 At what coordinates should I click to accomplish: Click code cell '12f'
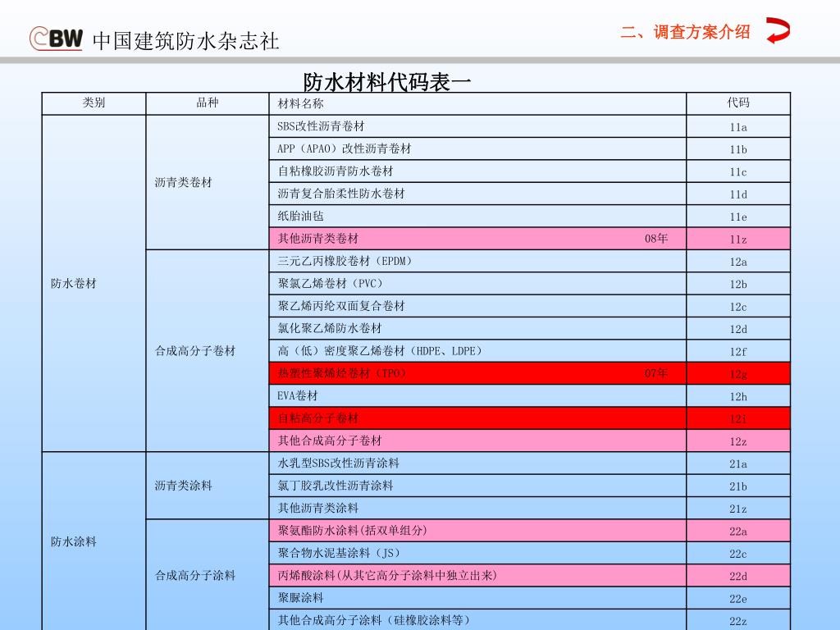(738, 351)
